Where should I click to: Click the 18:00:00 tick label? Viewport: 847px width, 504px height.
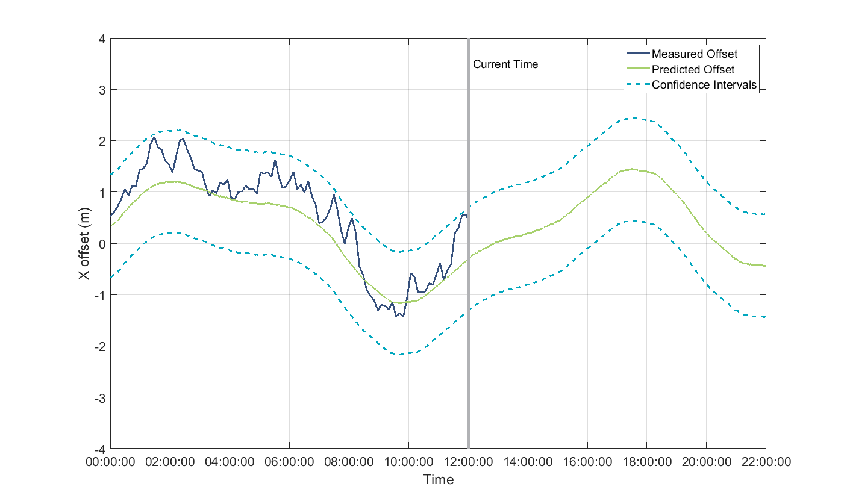pyautogui.click(x=646, y=461)
